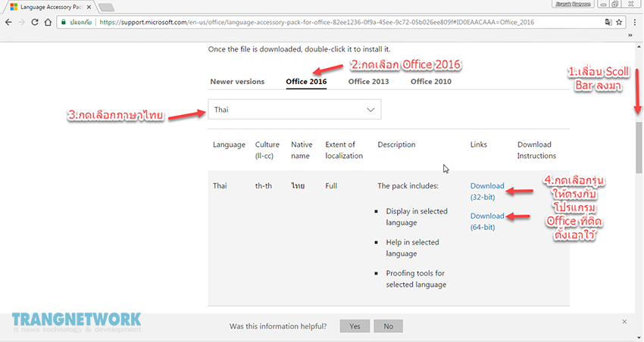The height and width of the screenshot is (342, 644).
Task: Answer No to helpful question
Action: pyautogui.click(x=388, y=326)
